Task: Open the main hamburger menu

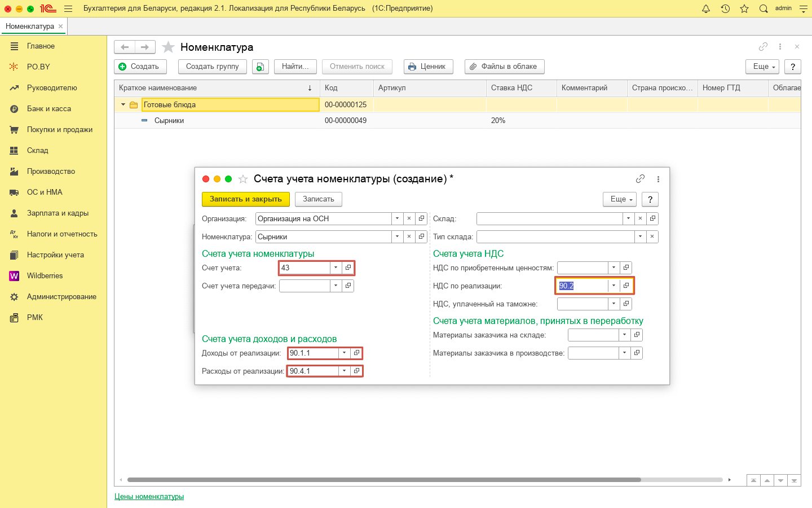Action: pyautogui.click(x=68, y=8)
